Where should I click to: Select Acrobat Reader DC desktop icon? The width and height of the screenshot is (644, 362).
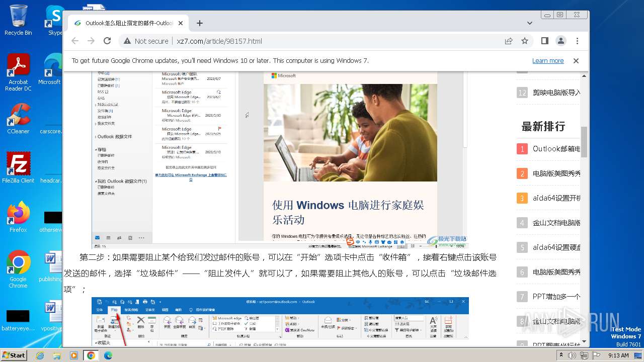(x=18, y=72)
